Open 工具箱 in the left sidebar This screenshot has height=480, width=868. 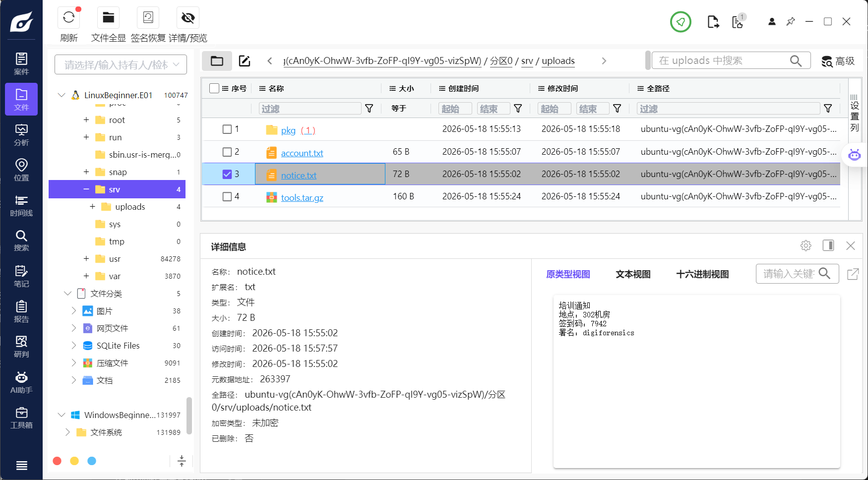(x=21, y=418)
